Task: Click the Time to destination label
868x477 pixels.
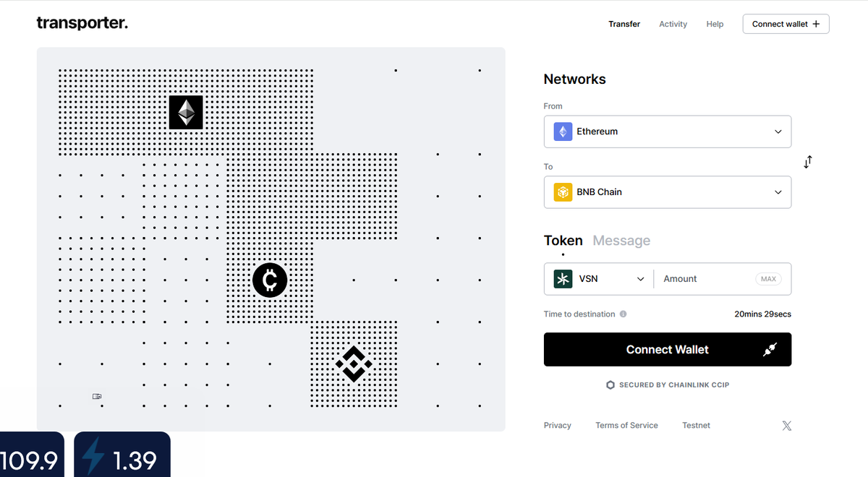Action: click(x=579, y=314)
